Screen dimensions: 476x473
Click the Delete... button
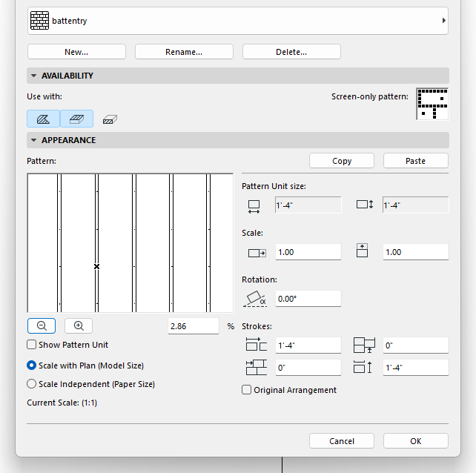(291, 52)
